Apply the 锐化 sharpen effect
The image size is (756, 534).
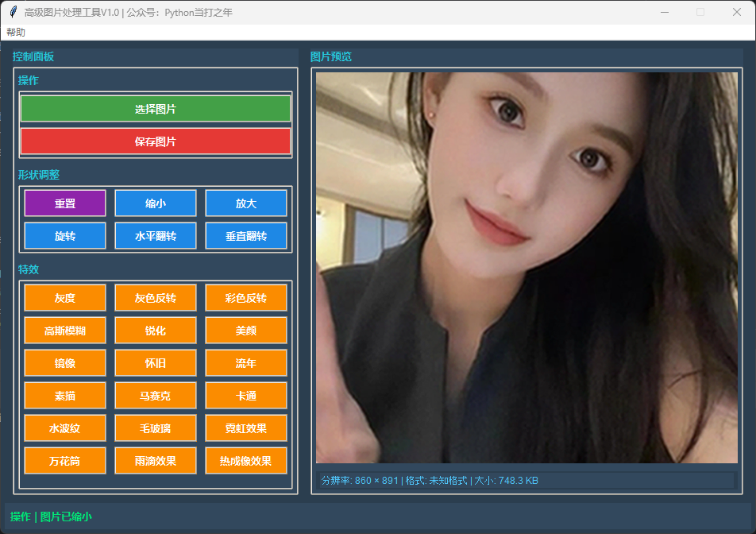coord(156,331)
